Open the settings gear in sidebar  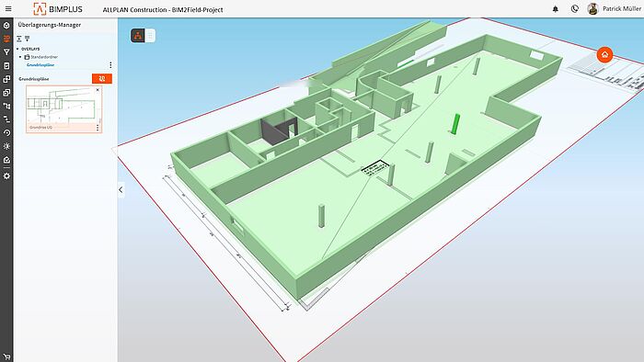point(6,175)
